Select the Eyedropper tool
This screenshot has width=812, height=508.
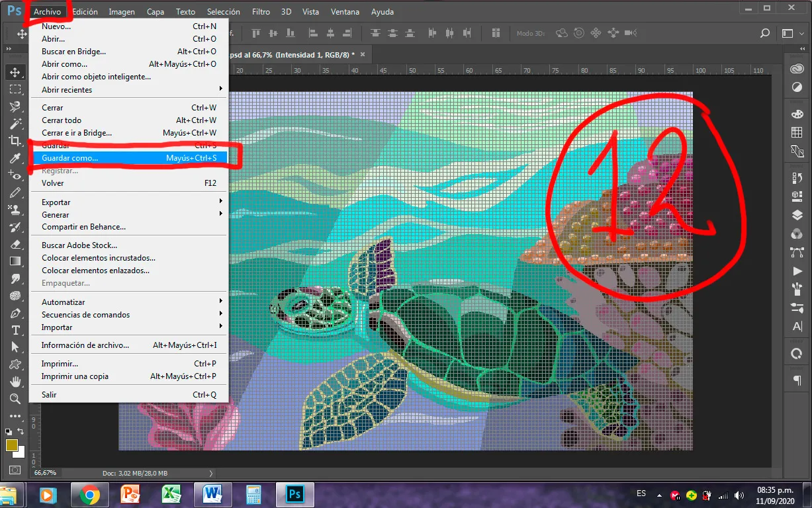point(15,157)
